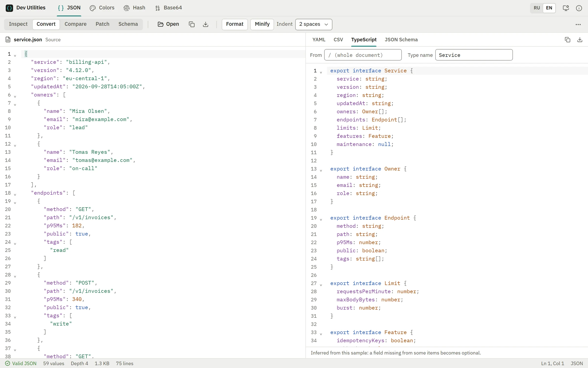Click the display theme monitor icon
Viewport: 588px width, 368px height.
[x=566, y=8]
